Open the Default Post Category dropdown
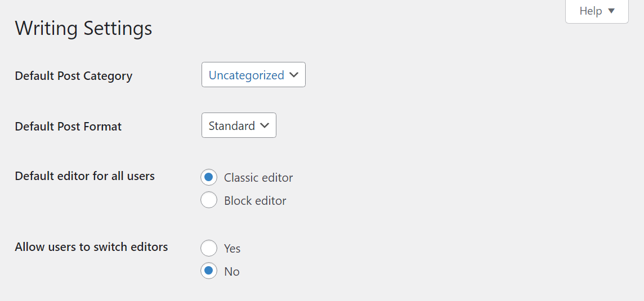 pyautogui.click(x=253, y=75)
